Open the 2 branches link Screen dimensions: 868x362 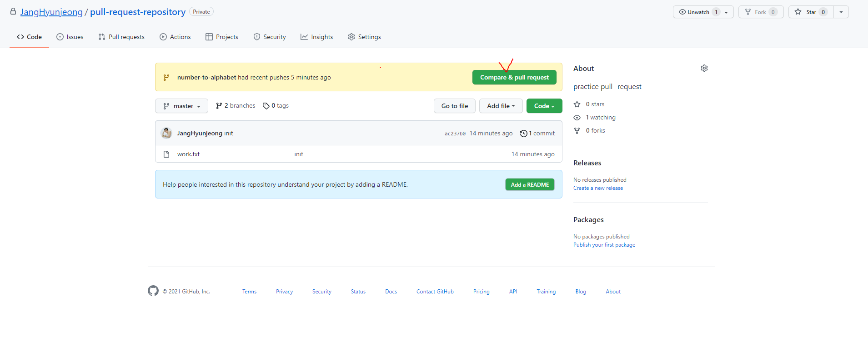coord(236,105)
